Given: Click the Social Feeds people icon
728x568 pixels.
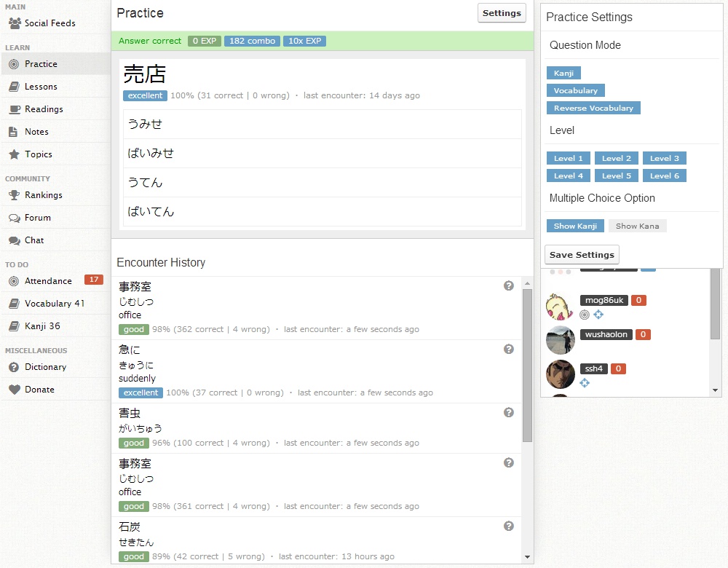Looking at the screenshot, I should click(x=15, y=23).
